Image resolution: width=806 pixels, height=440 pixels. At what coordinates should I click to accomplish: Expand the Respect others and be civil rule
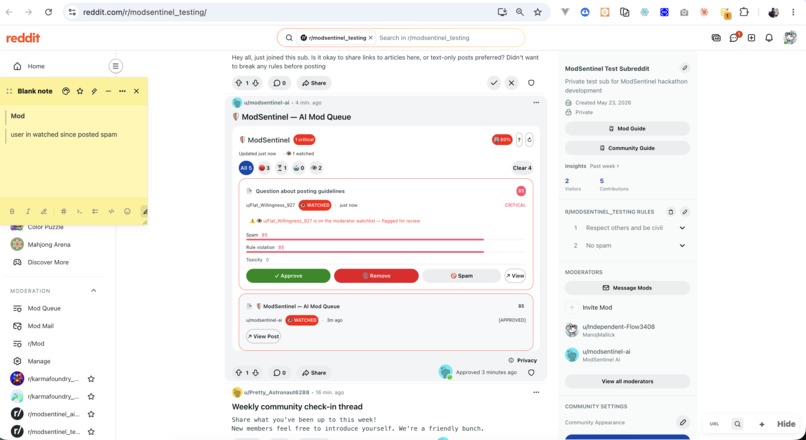(682, 228)
